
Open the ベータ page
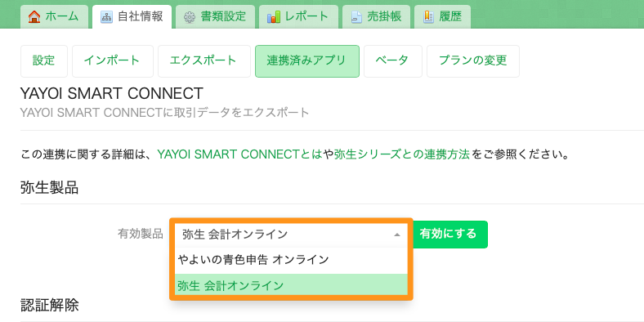pos(393,61)
